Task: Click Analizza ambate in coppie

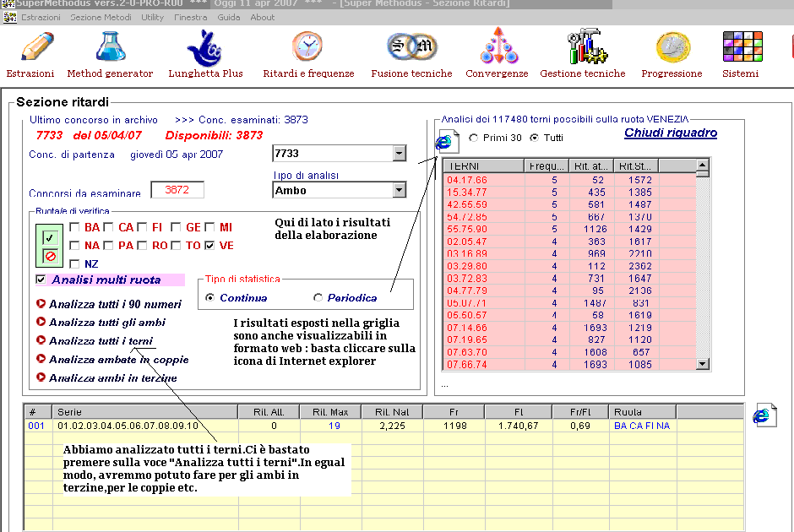Action: [x=118, y=360]
